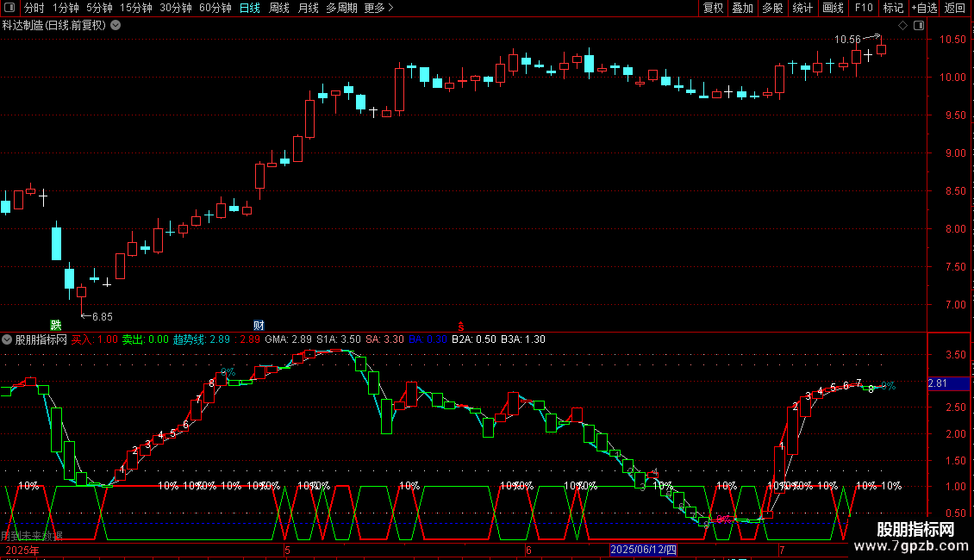Click the 股朋指标网 indicator name

[x=41, y=339]
